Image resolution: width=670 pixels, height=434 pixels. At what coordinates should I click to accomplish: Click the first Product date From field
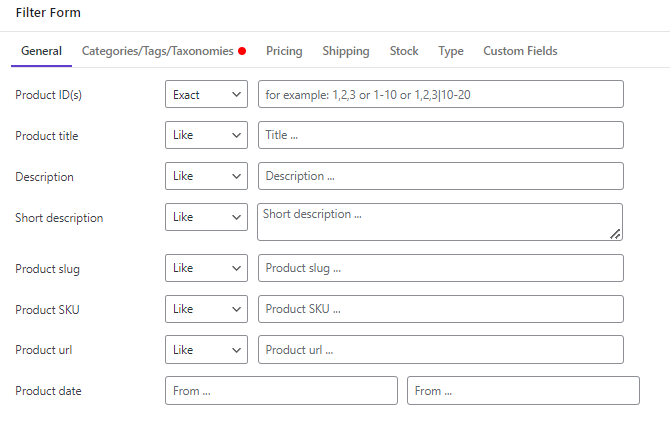click(x=281, y=390)
